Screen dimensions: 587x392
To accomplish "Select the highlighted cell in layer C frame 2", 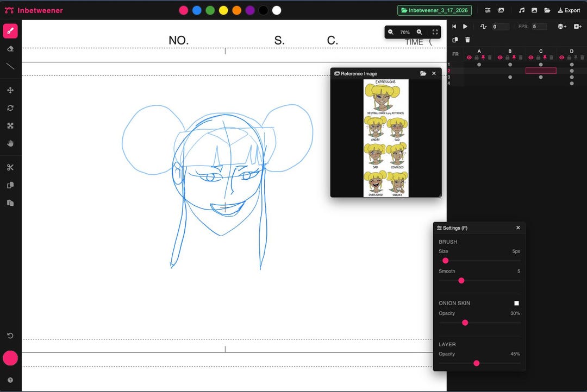I will [x=541, y=71].
